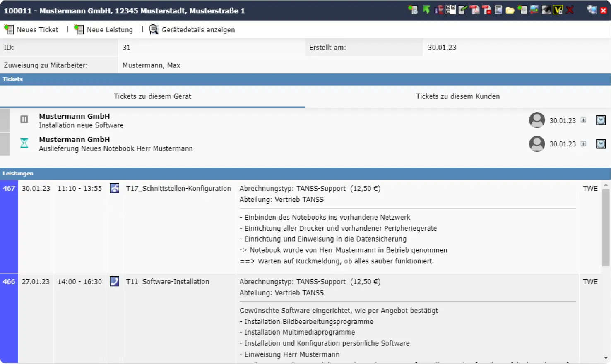Image resolution: width=611 pixels, height=364 pixels.
Task: Click the blue document page icon
Action: pos(498,10)
